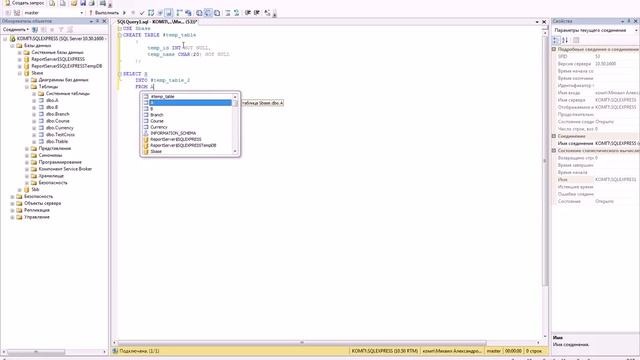Select the Системные таблицы folder
The width and height of the screenshot is (640, 360).
pyautogui.click(x=67, y=93)
